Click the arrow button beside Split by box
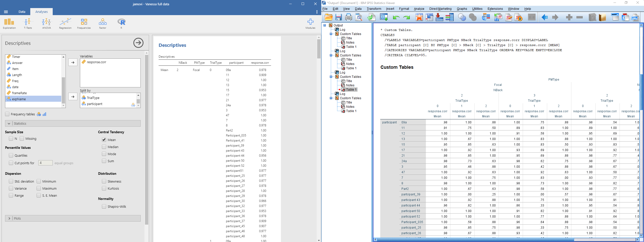 coord(73,96)
